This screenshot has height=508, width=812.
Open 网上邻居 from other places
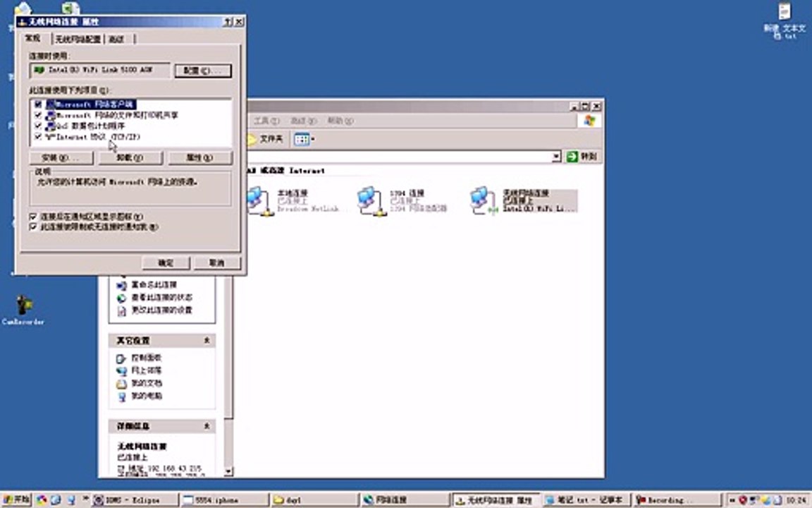coord(146,370)
